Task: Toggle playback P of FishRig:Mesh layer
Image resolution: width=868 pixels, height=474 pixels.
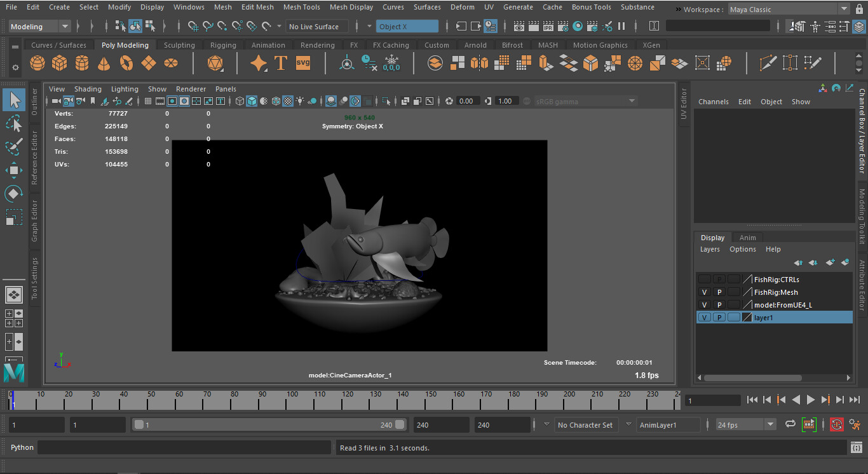Action: coord(719,292)
